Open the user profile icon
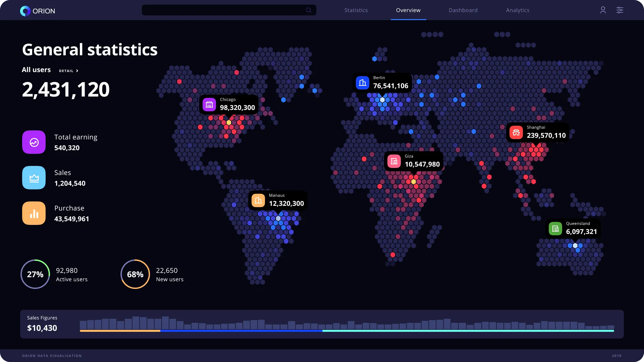This screenshot has height=362, width=644. 603,10
